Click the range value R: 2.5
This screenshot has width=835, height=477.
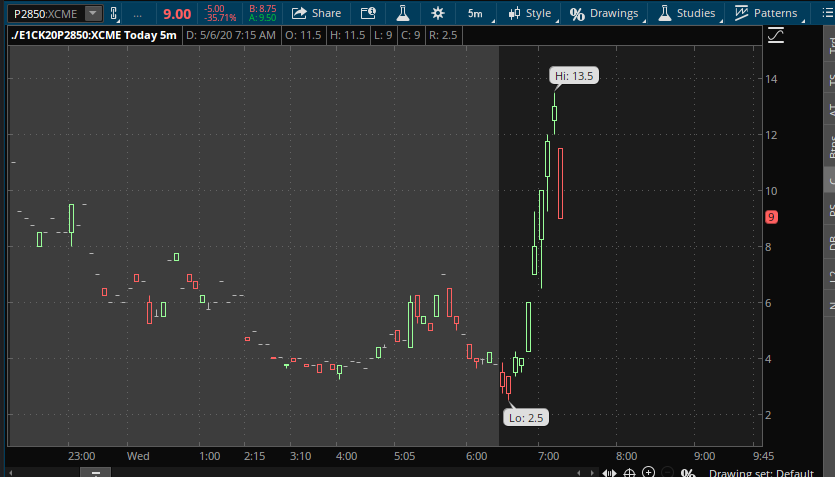point(443,35)
